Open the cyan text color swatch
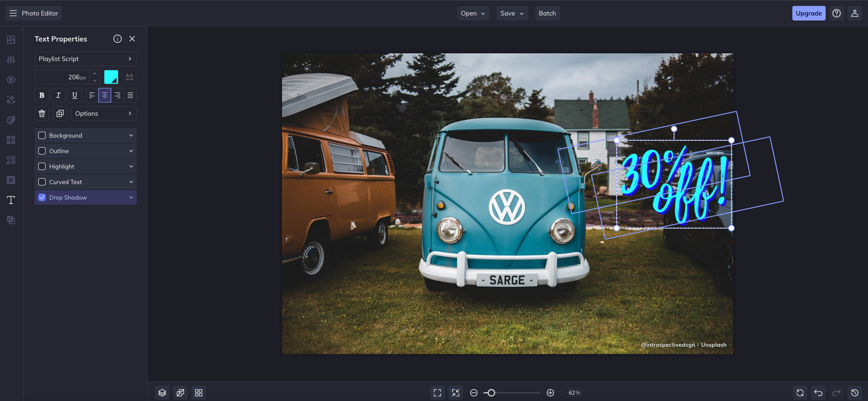 [x=111, y=77]
